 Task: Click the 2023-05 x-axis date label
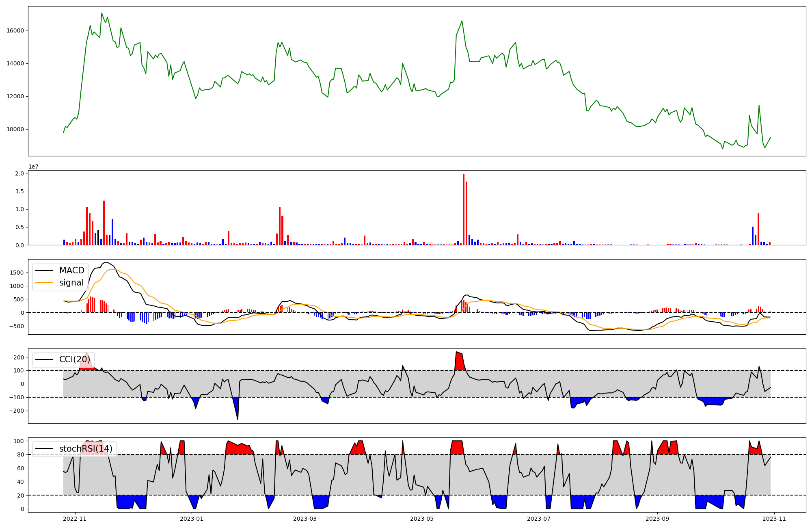tap(422, 519)
